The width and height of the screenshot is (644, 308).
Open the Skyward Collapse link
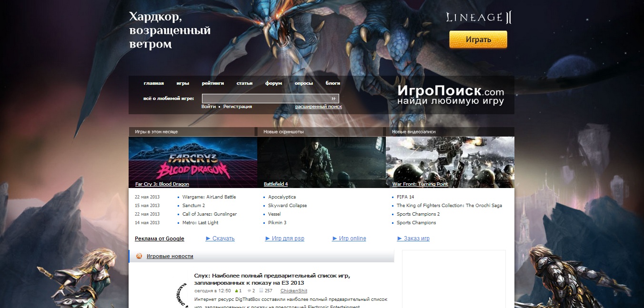click(288, 206)
